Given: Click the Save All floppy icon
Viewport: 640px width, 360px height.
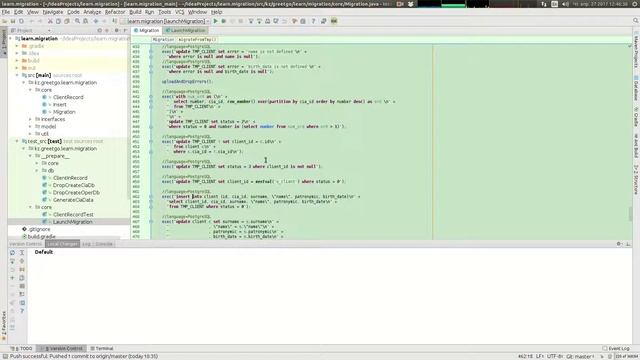Looking at the screenshot, I should pos(13,21).
